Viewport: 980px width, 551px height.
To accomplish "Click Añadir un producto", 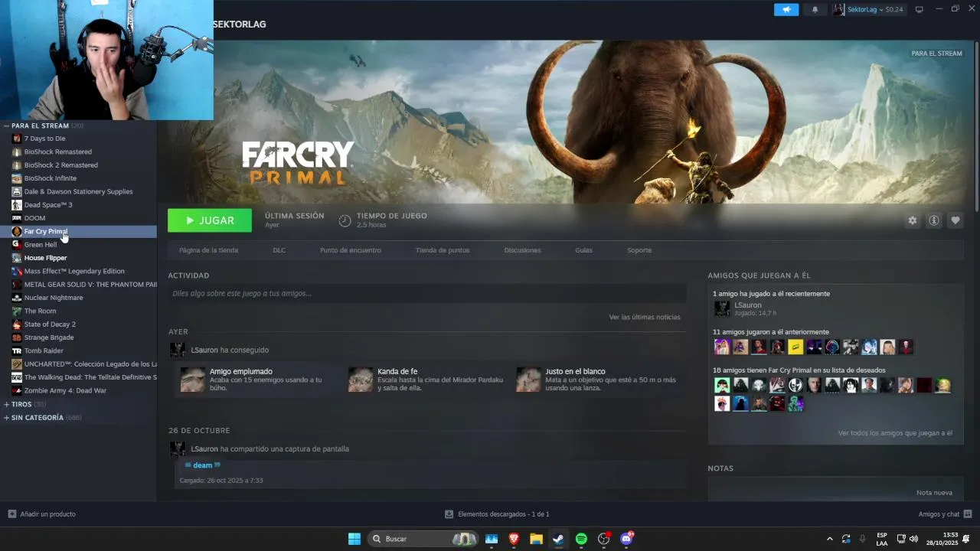I will click(x=41, y=514).
